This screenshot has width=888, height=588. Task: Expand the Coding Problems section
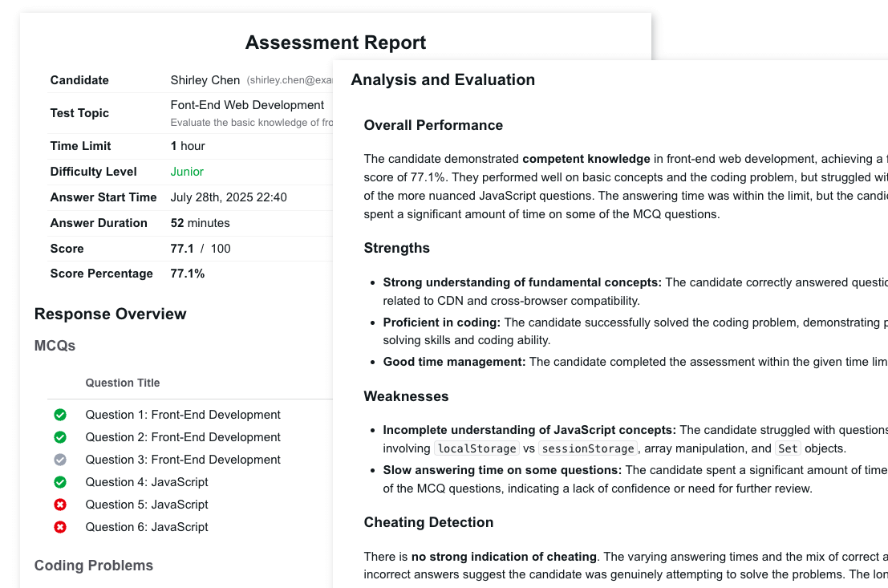tap(94, 566)
